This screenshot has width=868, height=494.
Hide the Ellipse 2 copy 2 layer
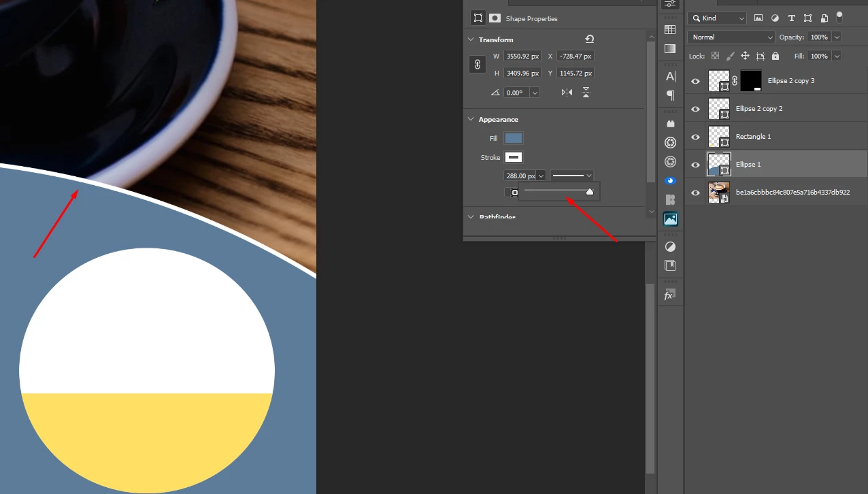pos(695,109)
